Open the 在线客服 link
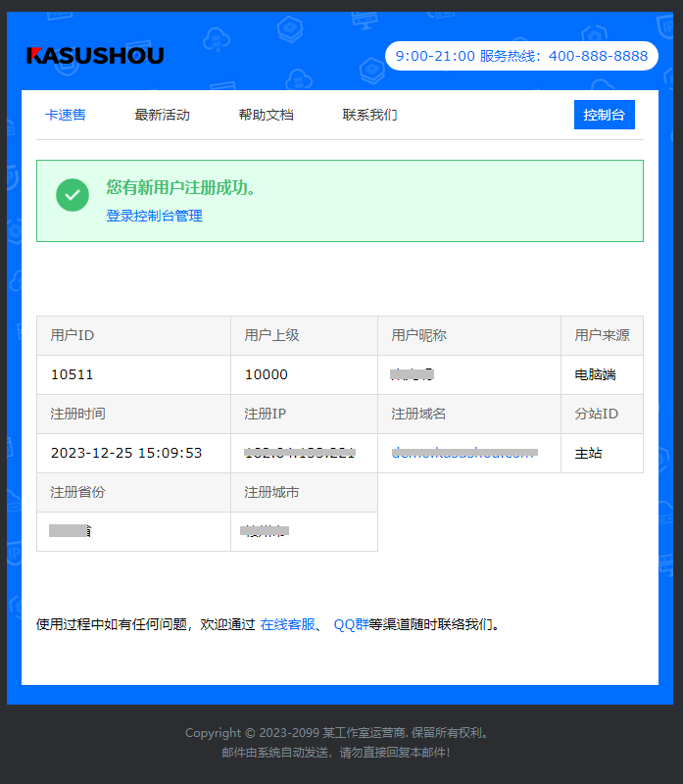683x784 pixels. [287, 624]
